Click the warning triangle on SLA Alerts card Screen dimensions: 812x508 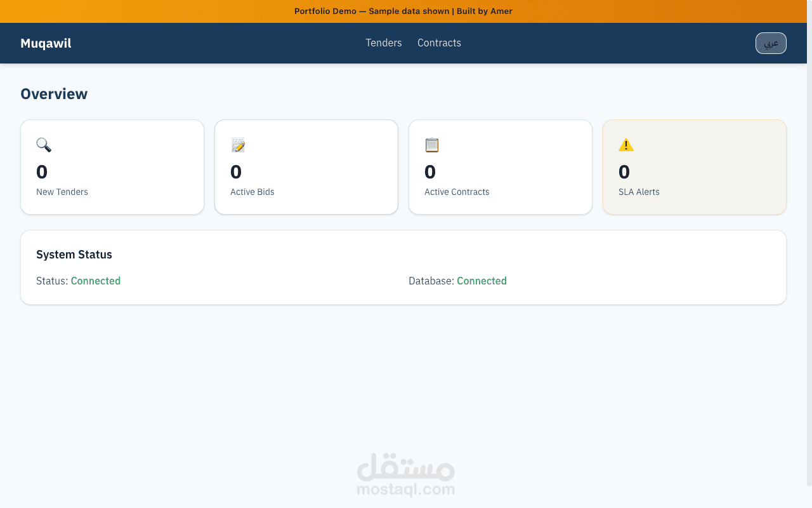pos(625,145)
